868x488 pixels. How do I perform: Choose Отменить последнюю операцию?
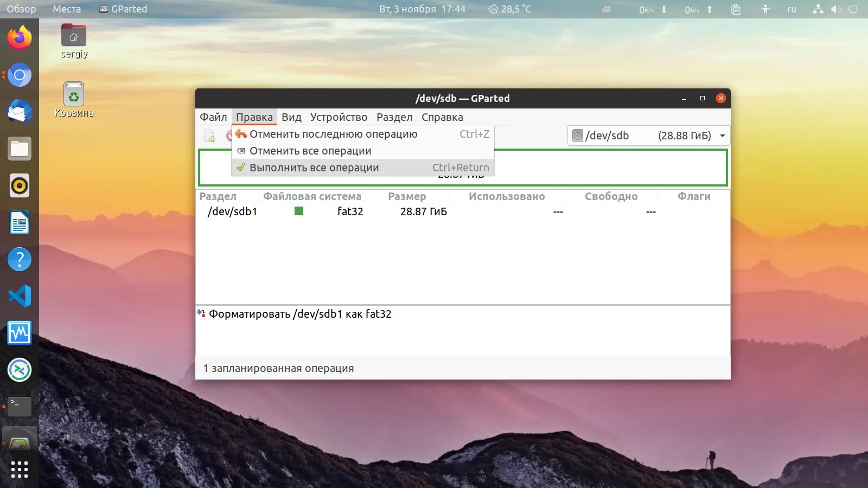[x=363, y=134]
